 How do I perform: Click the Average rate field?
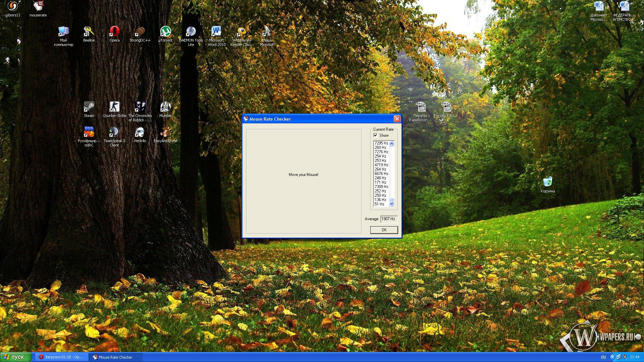pos(388,219)
